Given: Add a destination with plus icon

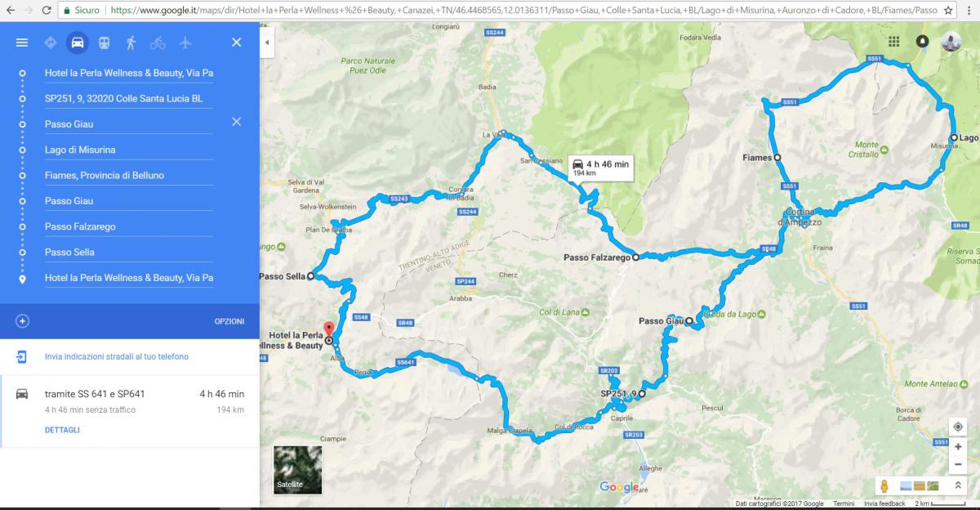Looking at the screenshot, I should coord(22,321).
